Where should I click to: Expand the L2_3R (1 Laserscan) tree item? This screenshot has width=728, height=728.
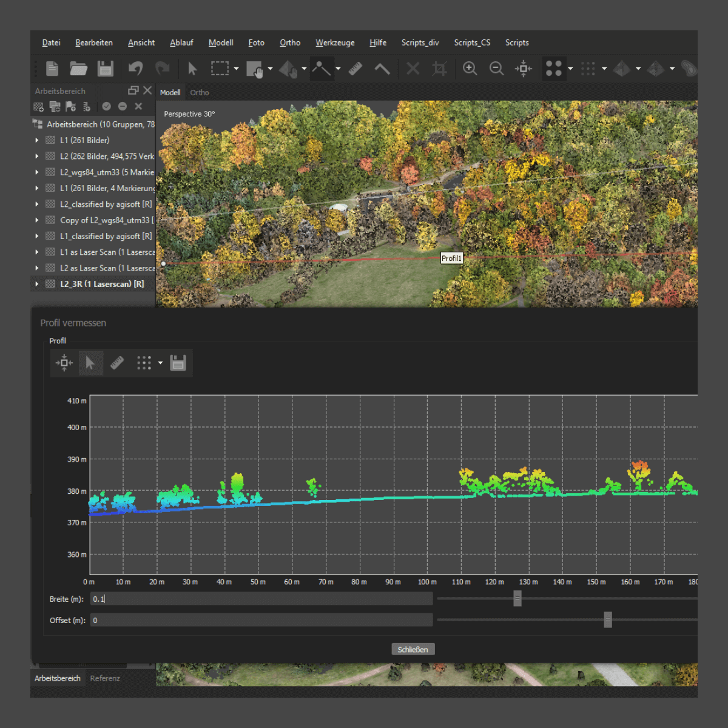[x=37, y=284]
